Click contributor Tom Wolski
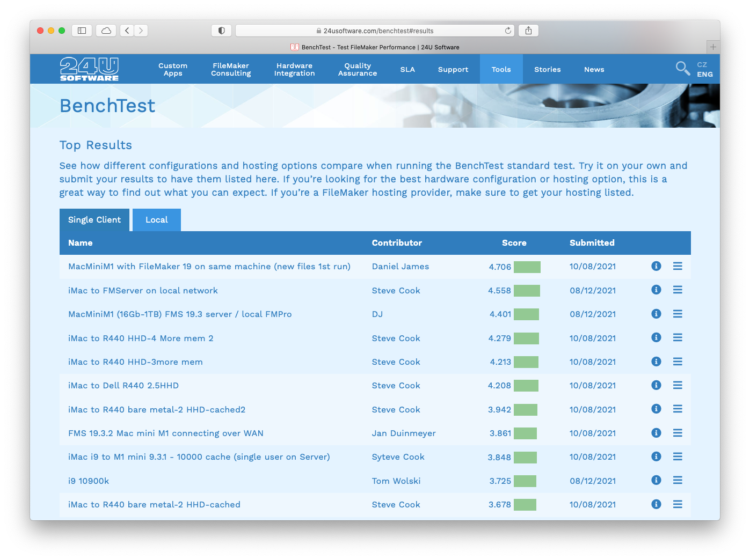Viewport: 750px width, 560px height. 396,481
